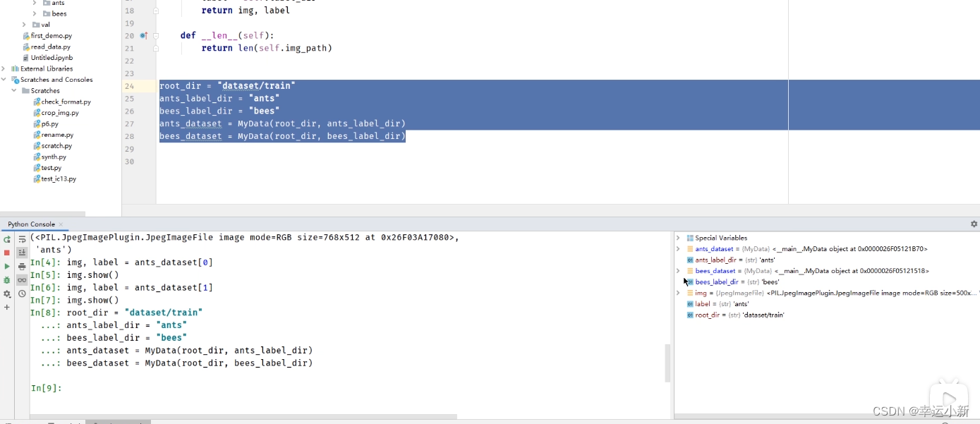Collapse the Scratches folder
The width and height of the screenshot is (980, 424).
tap(14, 90)
